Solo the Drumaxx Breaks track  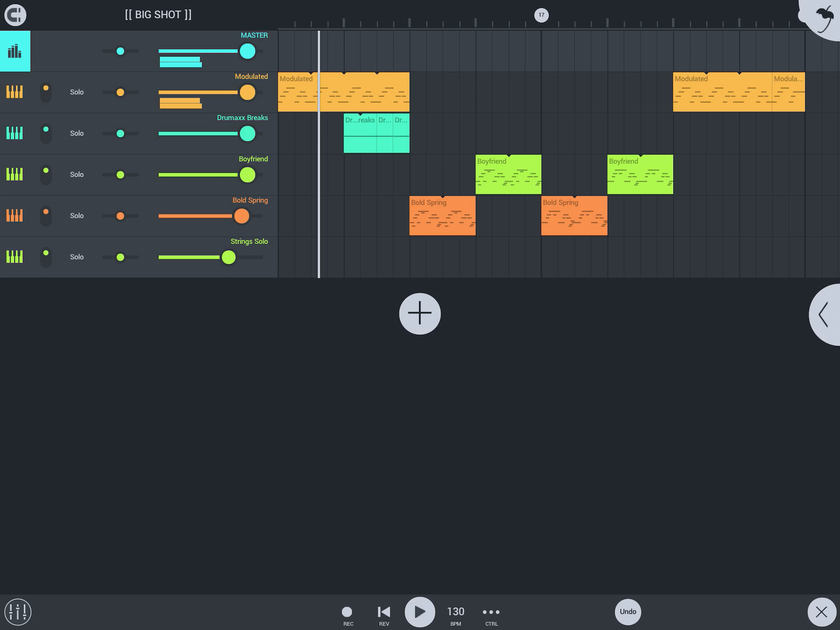coord(77,133)
